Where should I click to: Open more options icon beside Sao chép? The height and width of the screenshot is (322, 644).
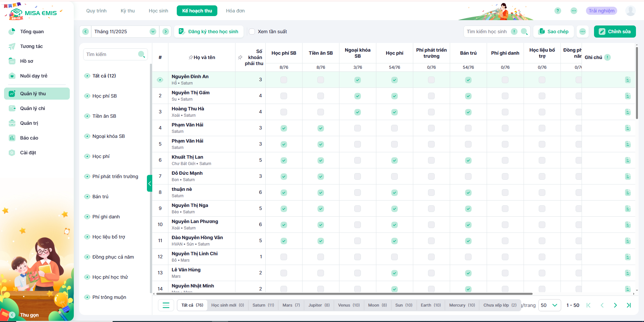583,32
